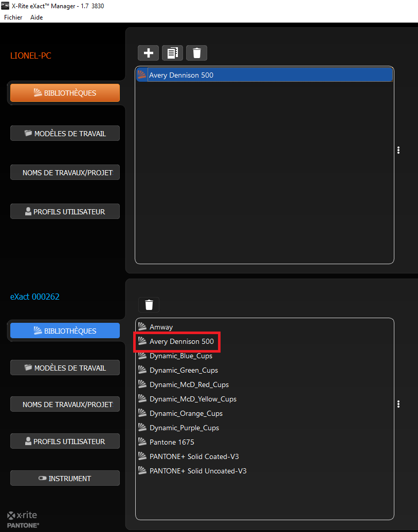Click the trash icon in eXact device panel
The image size is (418, 532).
pos(149,305)
